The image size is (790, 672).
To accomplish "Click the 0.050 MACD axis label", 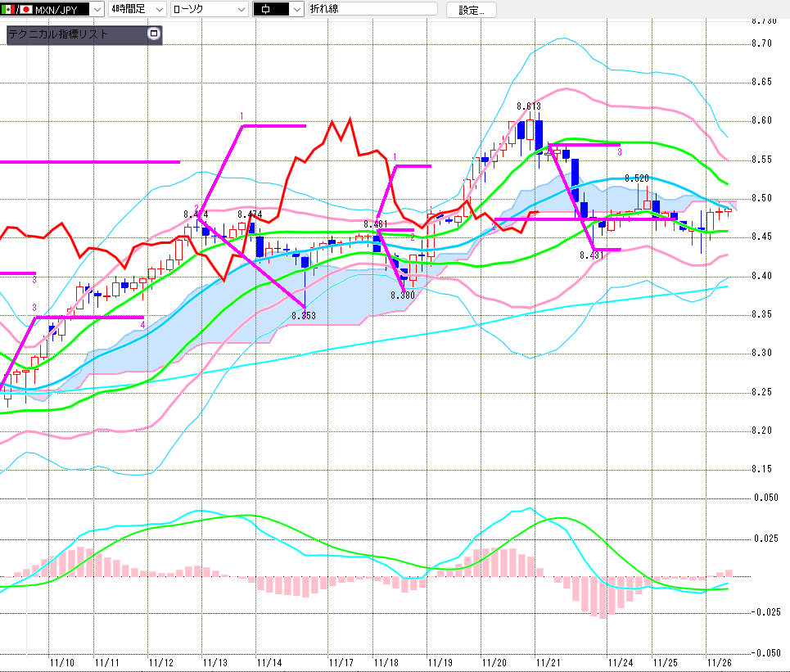I will click(x=765, y=498).
